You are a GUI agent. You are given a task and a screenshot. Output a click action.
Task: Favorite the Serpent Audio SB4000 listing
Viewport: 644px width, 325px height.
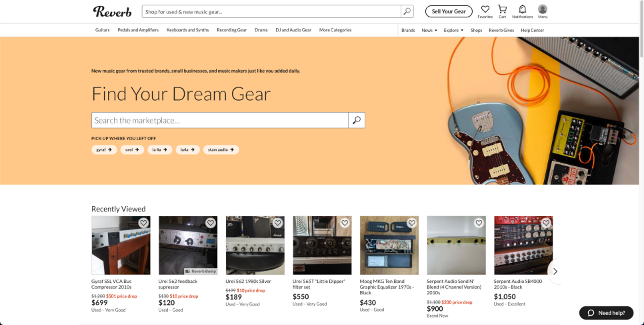(x=546, y=223)
